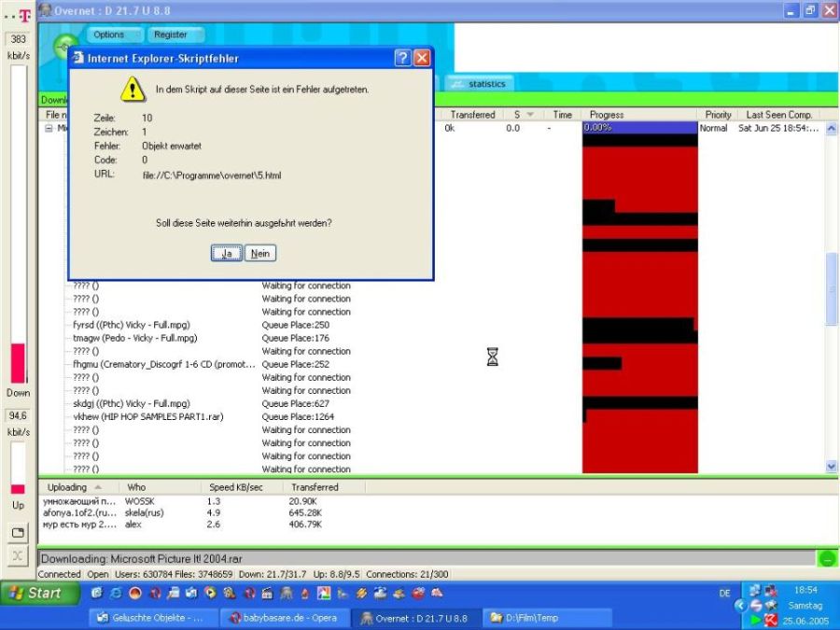Viewport: 840px width, 630px height.
Task: Open the Windows Start menu
Action: tap(39, 593)
